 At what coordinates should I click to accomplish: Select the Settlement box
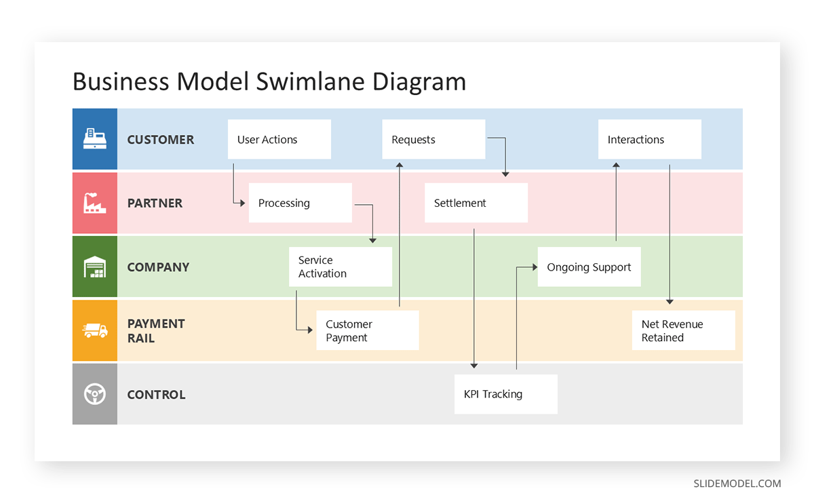coord(476,203)
